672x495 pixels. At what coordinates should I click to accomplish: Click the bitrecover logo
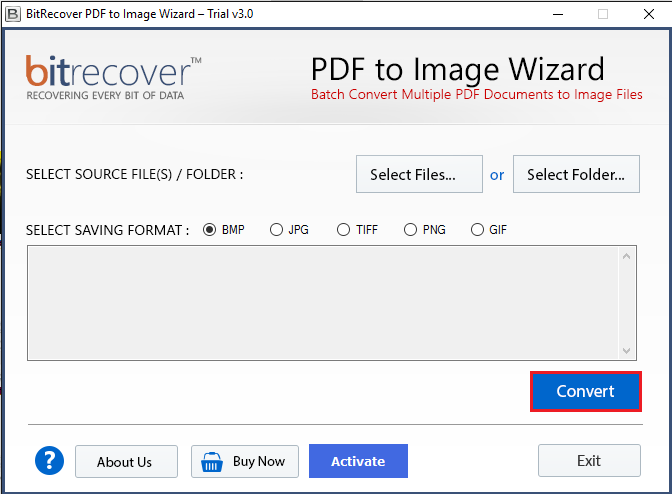(114, 78)
